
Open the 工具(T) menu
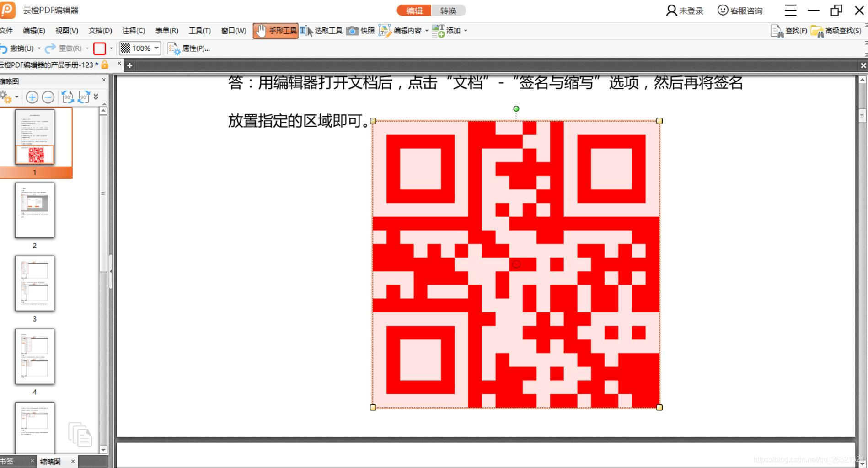coord(200,31)
